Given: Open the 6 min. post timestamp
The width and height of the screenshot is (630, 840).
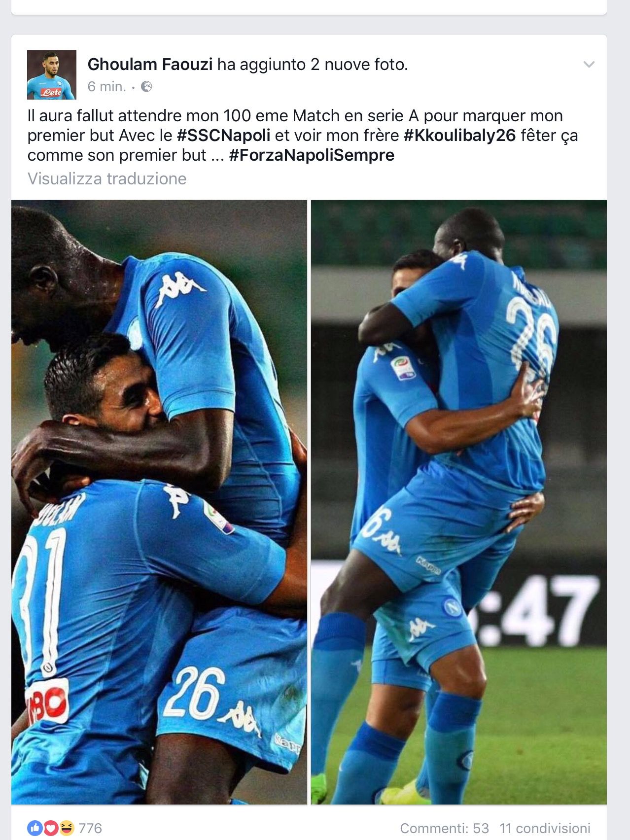Looking at the screenshot, I should point(107,87).
